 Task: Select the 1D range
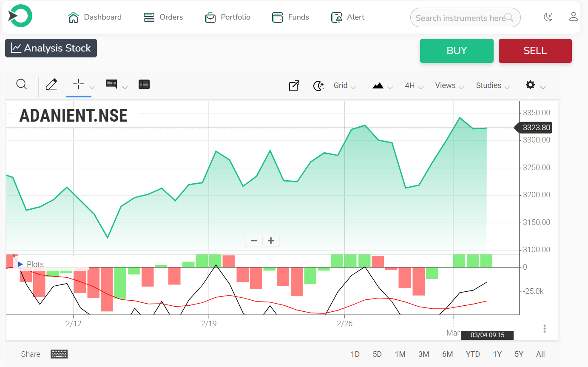355,354
